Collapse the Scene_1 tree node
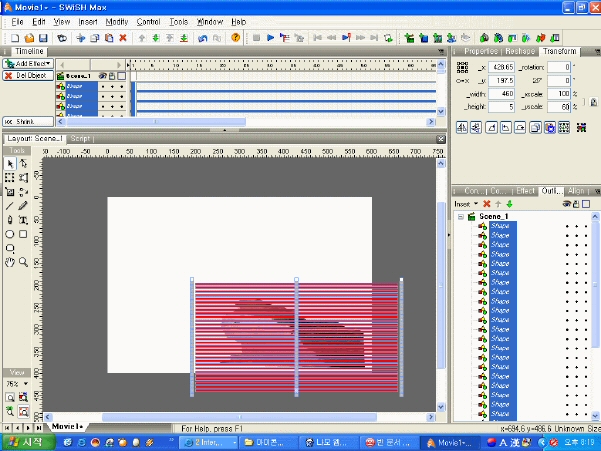Viewport: 601px width, 451px height. (461, 217)
